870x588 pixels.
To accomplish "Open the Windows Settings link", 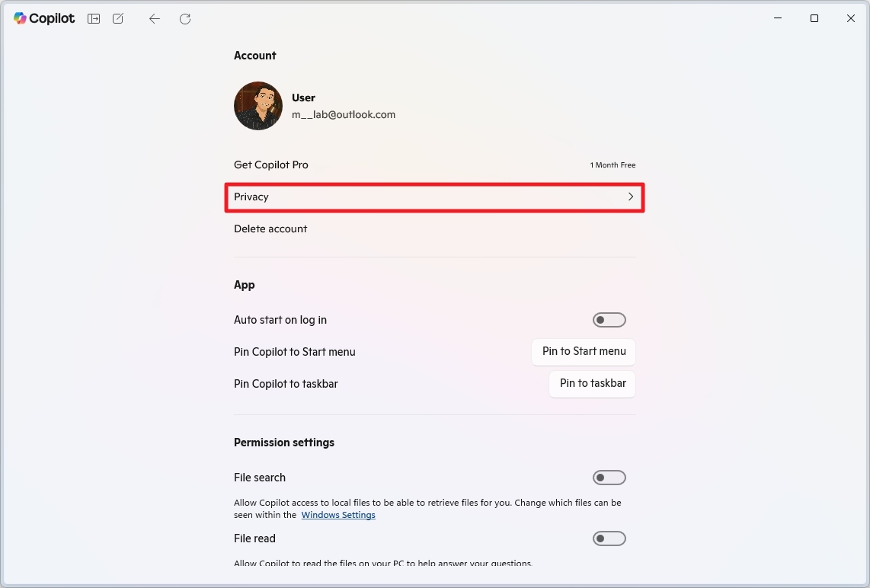I will 338,515.
